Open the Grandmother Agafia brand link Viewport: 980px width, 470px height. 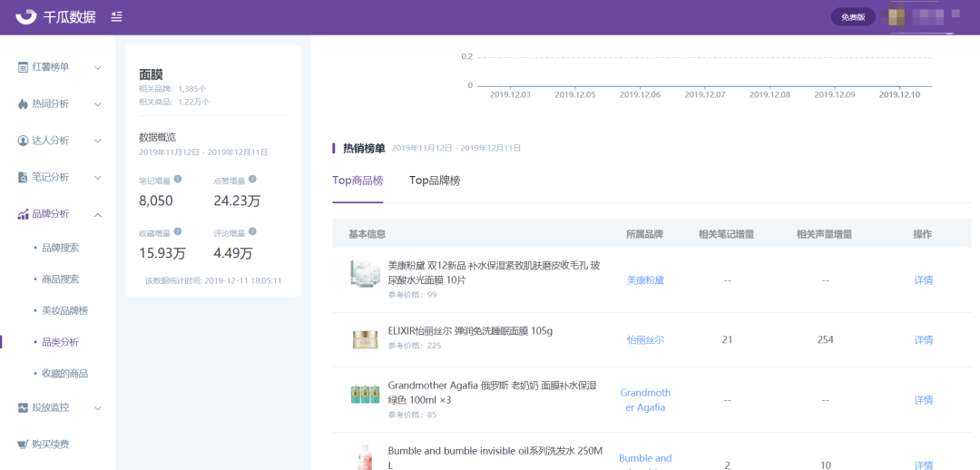click(x=646, y=400)
